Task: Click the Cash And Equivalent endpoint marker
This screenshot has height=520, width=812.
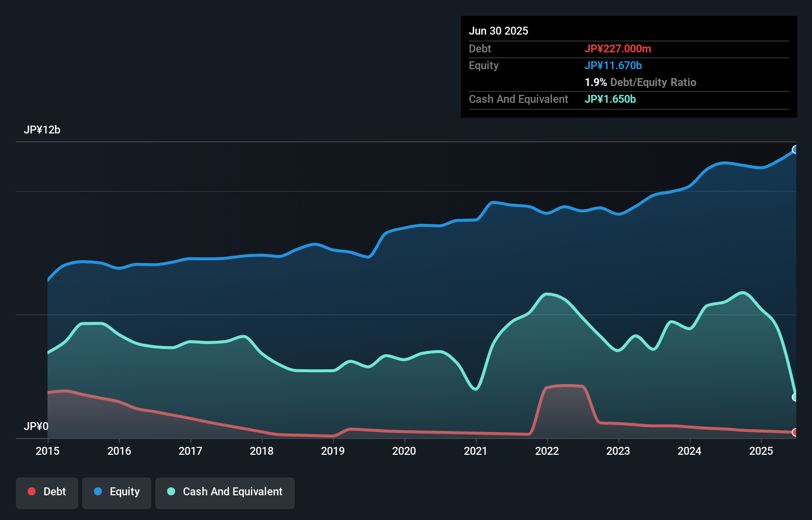Action: tap(795, 397)
